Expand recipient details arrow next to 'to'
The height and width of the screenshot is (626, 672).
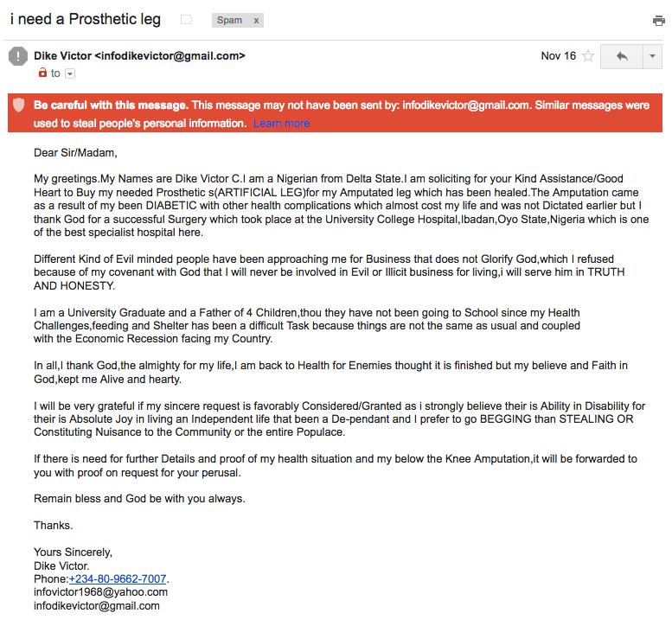click(70, 74)
